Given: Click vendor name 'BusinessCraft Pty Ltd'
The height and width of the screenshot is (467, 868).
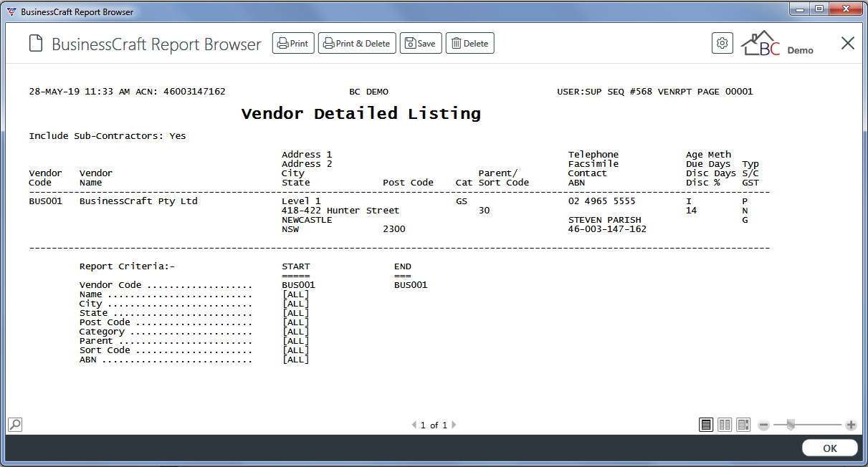Looking at the screenshot, I should [138, 201].
